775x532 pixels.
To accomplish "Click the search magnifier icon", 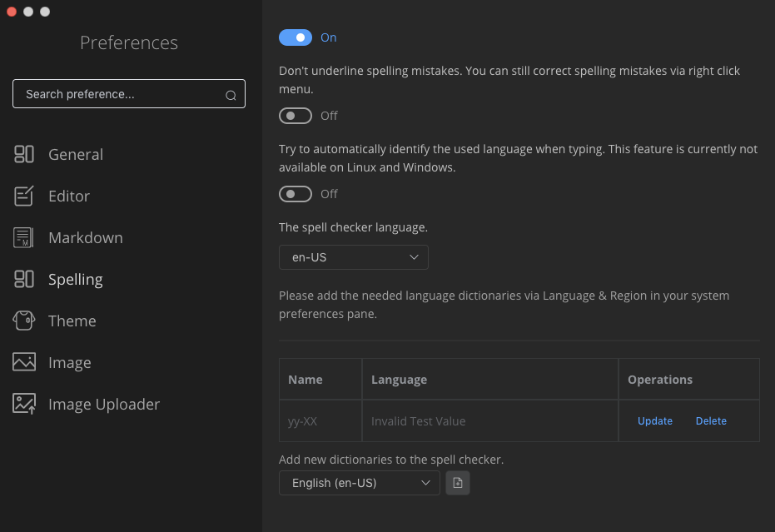I will pos(231,95).
